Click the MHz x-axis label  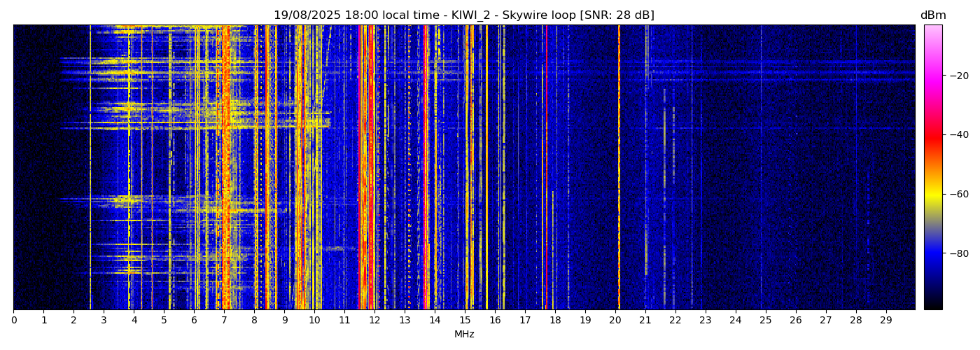point(464,335)
